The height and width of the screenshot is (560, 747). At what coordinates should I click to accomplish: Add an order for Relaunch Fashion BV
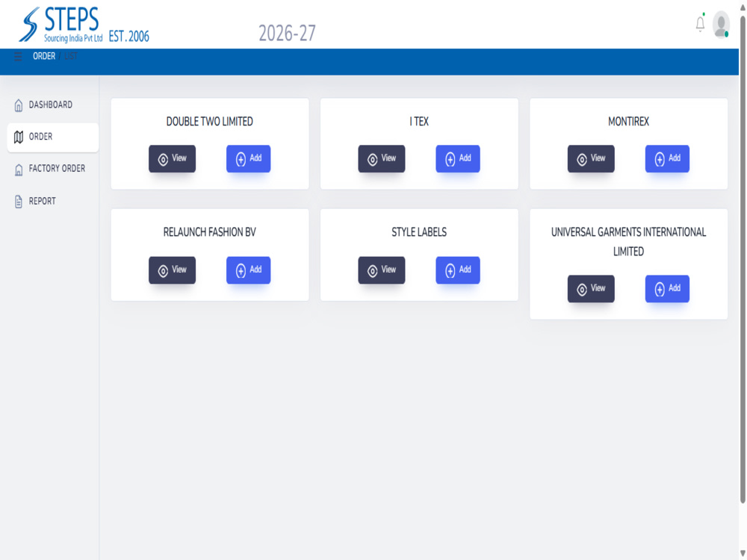point(248,270)
